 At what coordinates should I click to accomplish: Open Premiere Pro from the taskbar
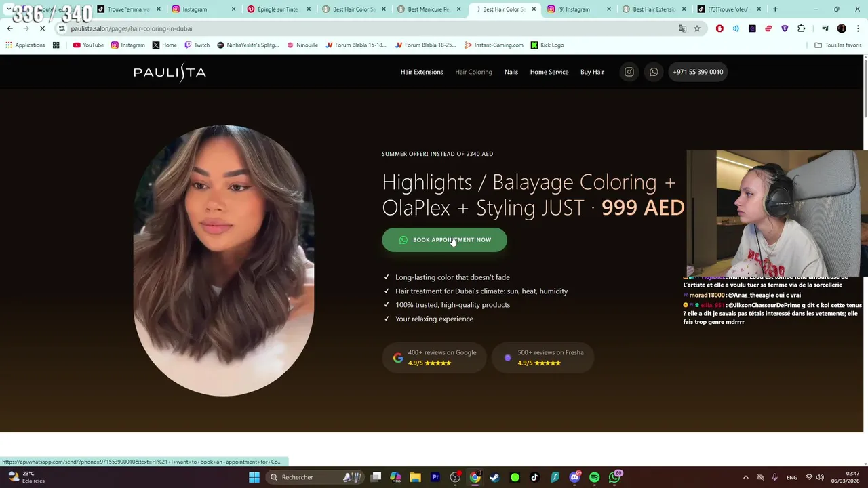coord(435,477)
